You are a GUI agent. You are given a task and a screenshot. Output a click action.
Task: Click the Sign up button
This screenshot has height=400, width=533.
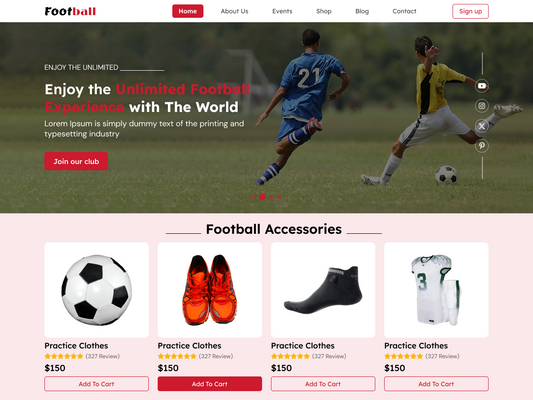[470, 11]
